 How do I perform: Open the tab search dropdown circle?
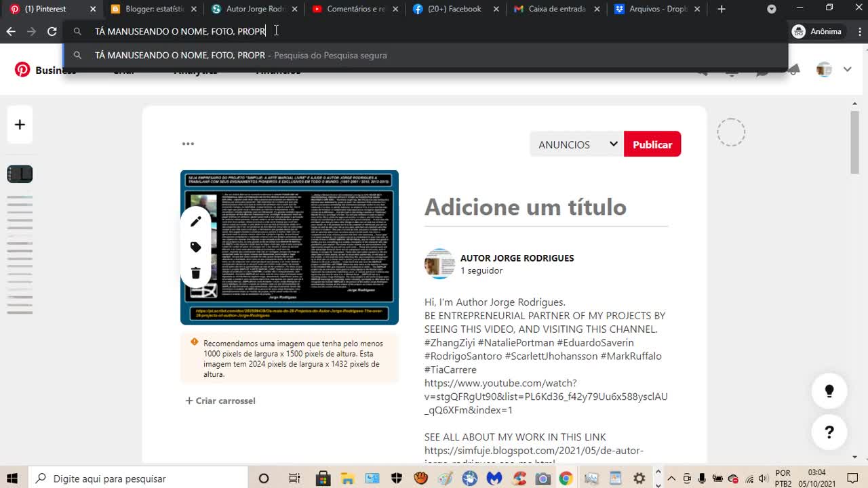point(772,9)
